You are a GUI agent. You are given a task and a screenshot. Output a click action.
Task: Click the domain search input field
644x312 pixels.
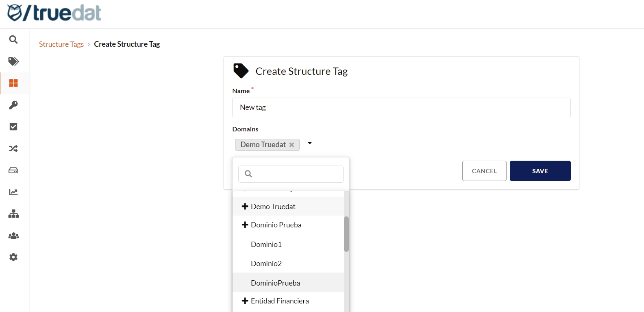pyautogui.click(x=297, y=174)
